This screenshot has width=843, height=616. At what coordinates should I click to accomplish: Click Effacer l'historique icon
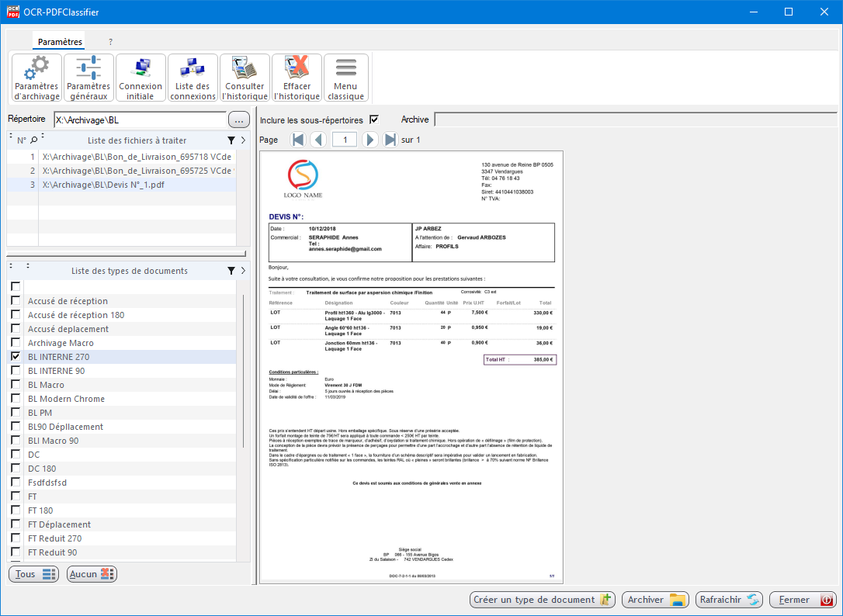coord(297,78)
